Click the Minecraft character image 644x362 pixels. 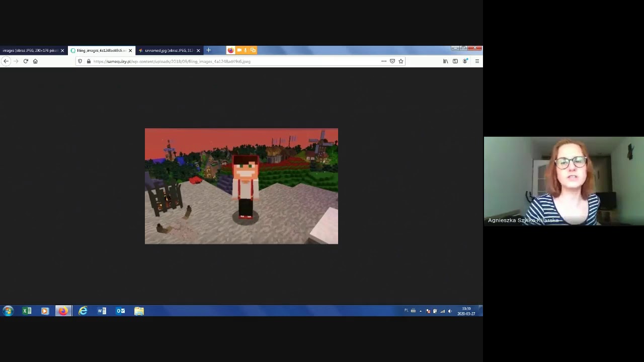pos(242,186)
